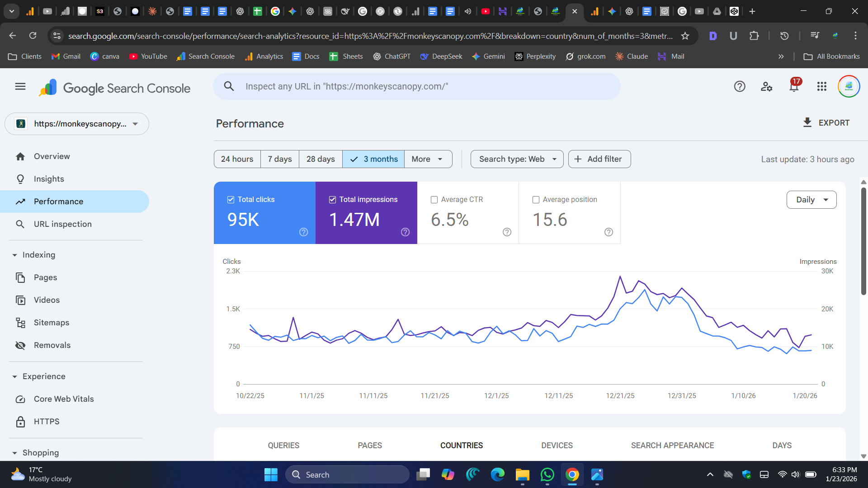The image size is (868, 488).
Task: Select Sitemaps in the sidebar
Action: [x=51, y=322]
